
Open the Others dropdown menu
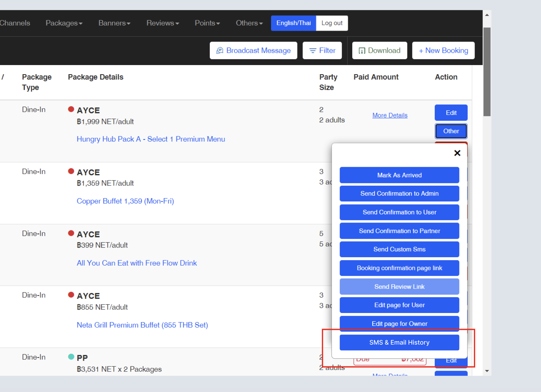pos(249,23)
